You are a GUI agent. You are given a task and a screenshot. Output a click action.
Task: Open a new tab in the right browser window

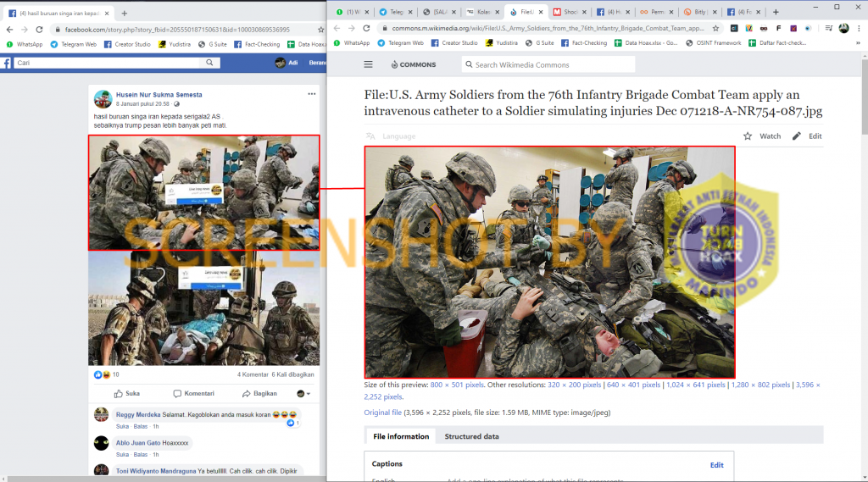pos(776,12)
